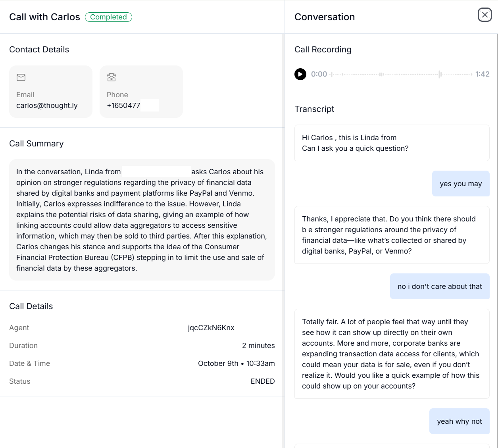Click the "Totally fair" transcript message
The width and height of the screenshot is (498, 448).
pyautogui.click(x=392, y=354)
